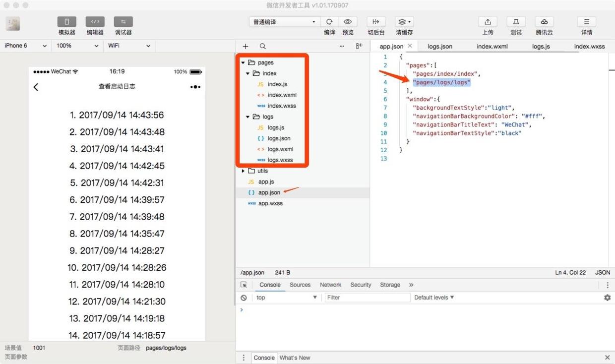Click the preview (预览) eye icon

coord(348,22)
